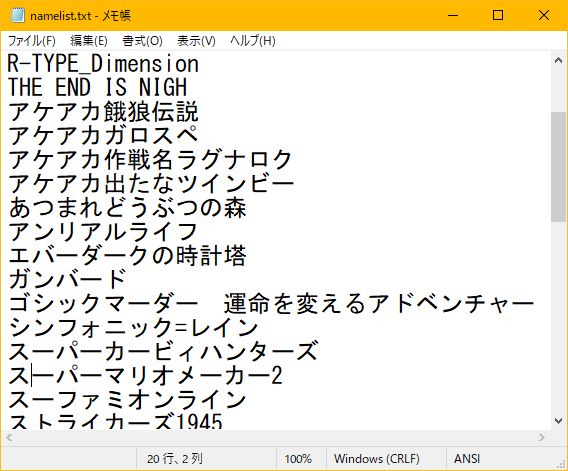
Task: Click the line スーパーカービィハンターズ
Action: (x=163, y=351)
